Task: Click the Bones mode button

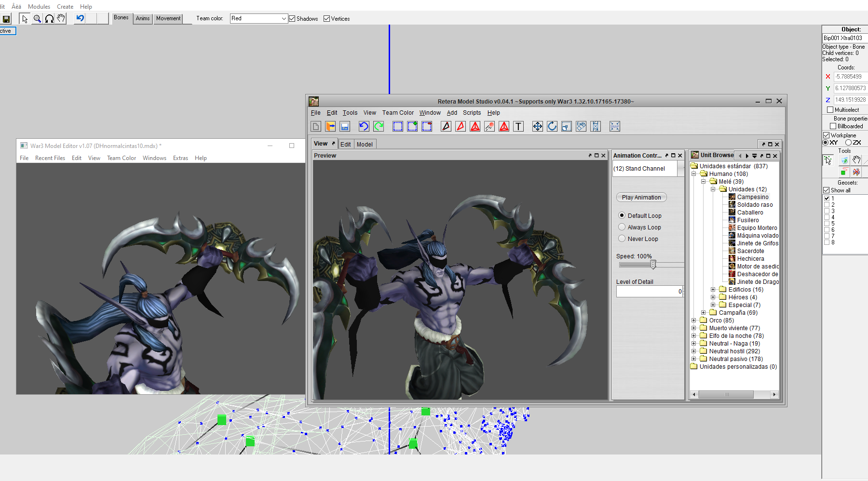Action: click(121, 18)
